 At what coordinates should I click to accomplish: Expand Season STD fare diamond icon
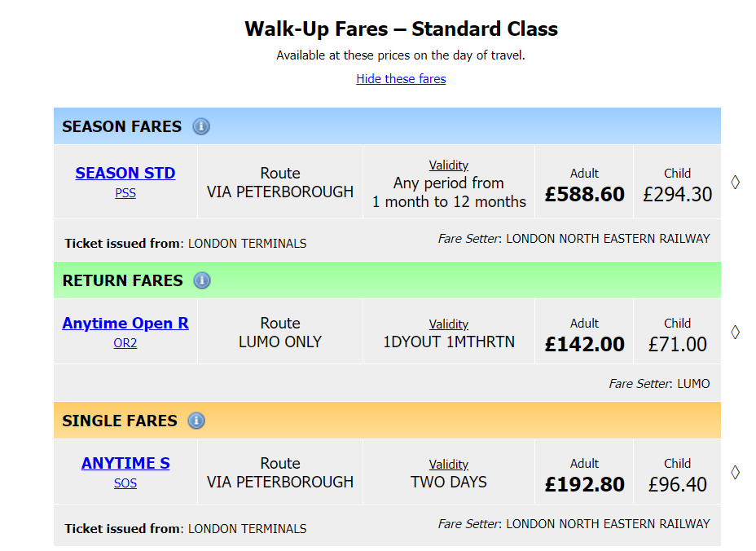[x=736, y=183]
